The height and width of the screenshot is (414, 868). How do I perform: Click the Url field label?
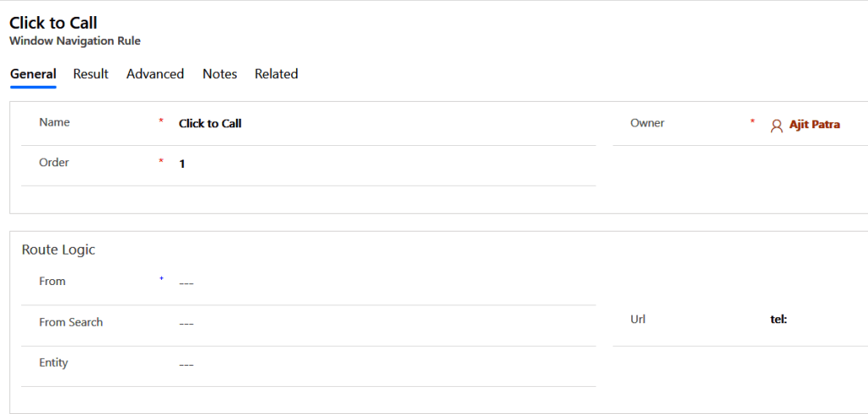tap(638, 320)
